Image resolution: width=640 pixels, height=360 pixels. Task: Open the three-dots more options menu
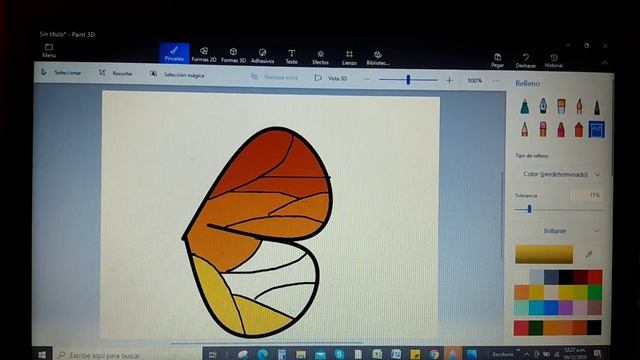pyautogui.click(x=496, y=81)
